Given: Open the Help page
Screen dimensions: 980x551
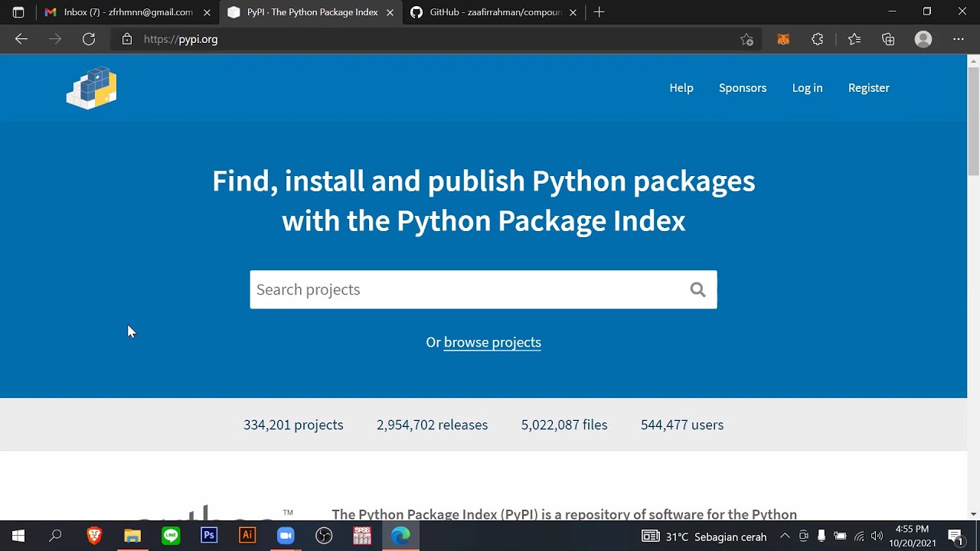Looking at the screenshot, I should pos(681,88).
